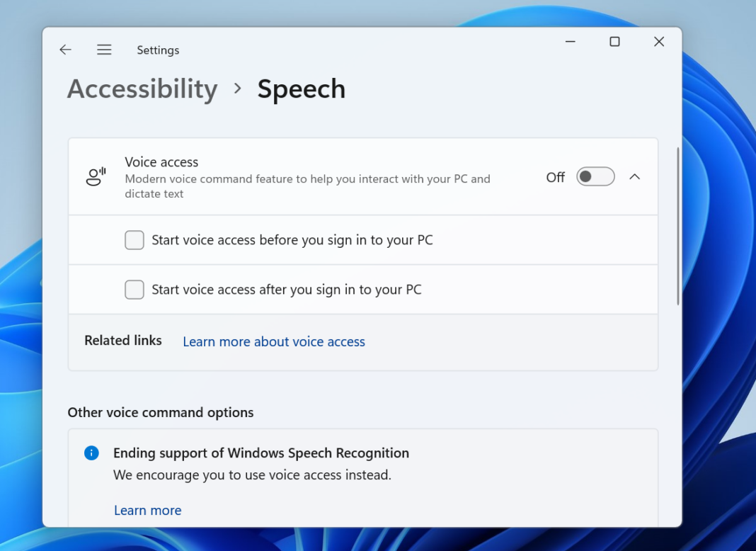Viewport: 756px width, 551px height.
Task: Click the Ending support of Windows Speech Recognition text
Action: click(x=261, y=453)
